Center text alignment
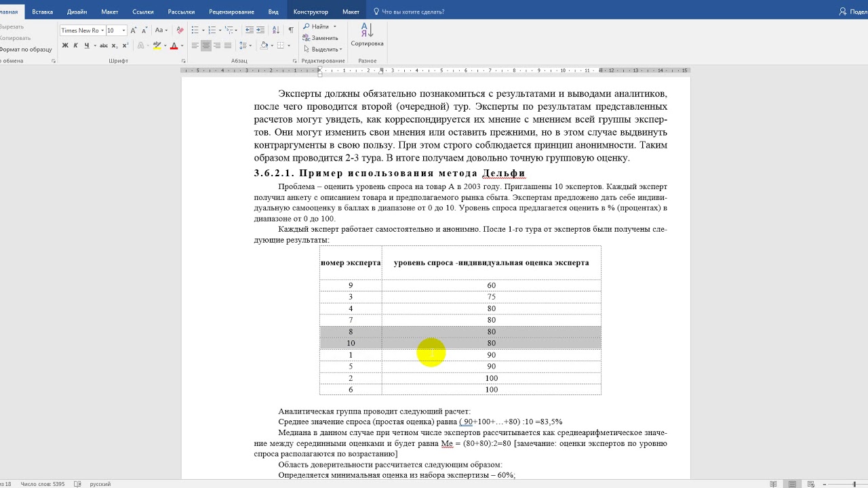 tap(206, 45)
